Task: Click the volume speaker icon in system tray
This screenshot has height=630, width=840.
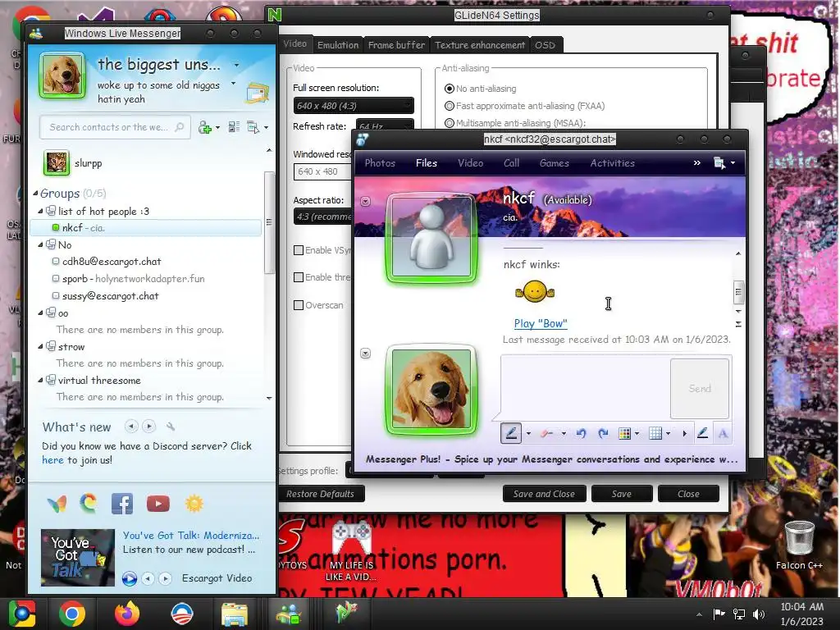Action: 759,614
